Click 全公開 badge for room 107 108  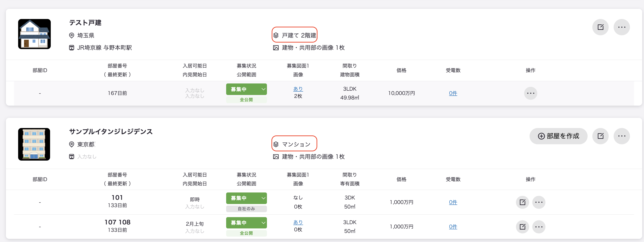[246, 233]
